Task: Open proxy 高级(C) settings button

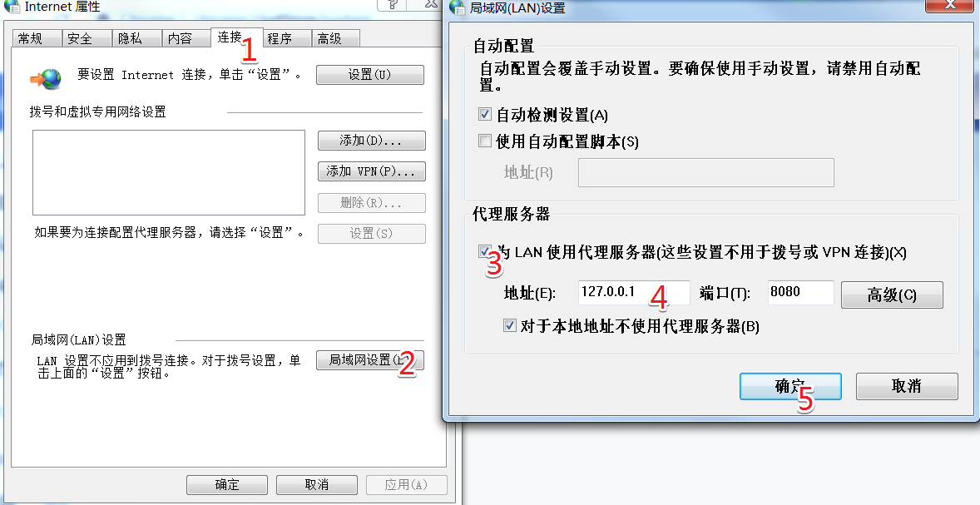Action: (x=892, y=295)
